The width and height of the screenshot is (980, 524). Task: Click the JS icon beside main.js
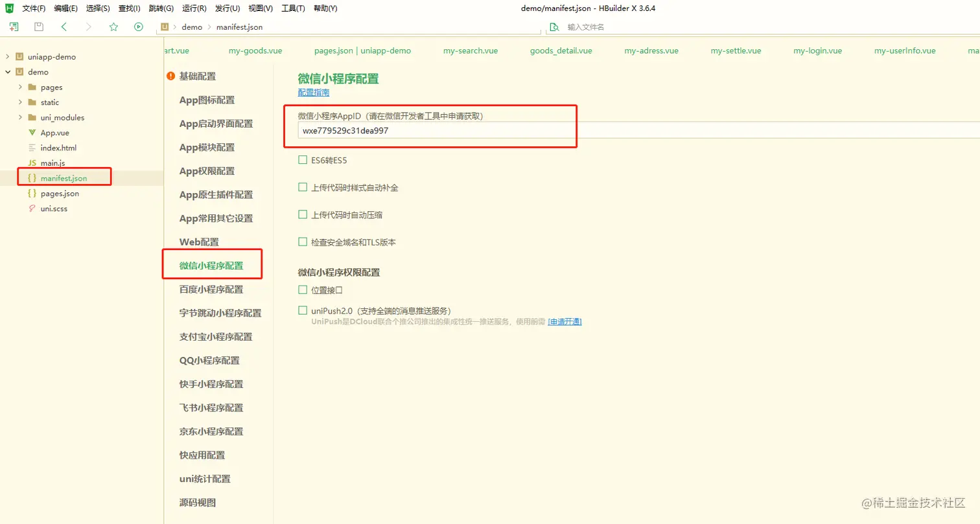[x=32, y=163]
